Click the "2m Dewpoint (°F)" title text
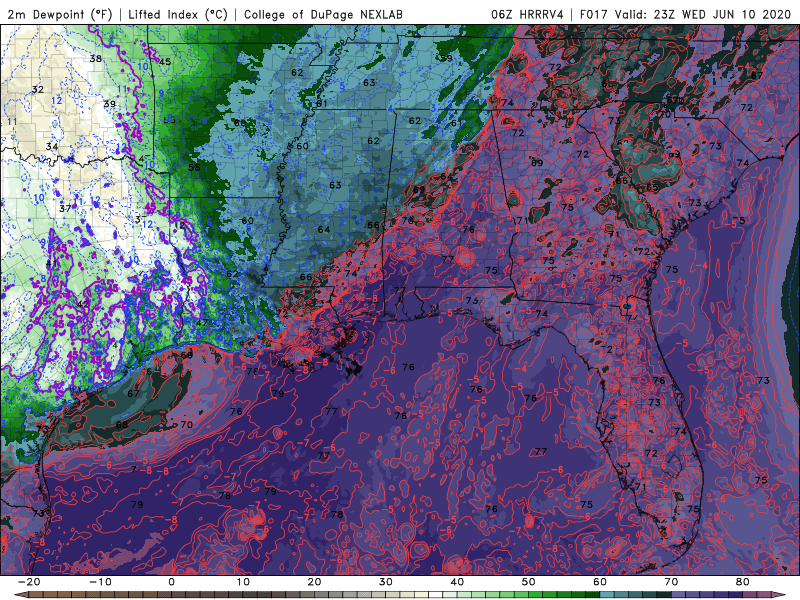 (x=60, y=14)
